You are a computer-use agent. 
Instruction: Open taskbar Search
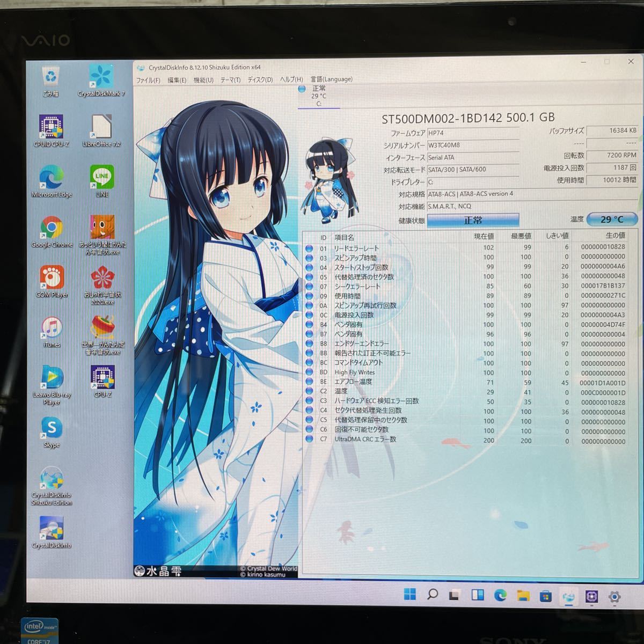click(432, 595)
